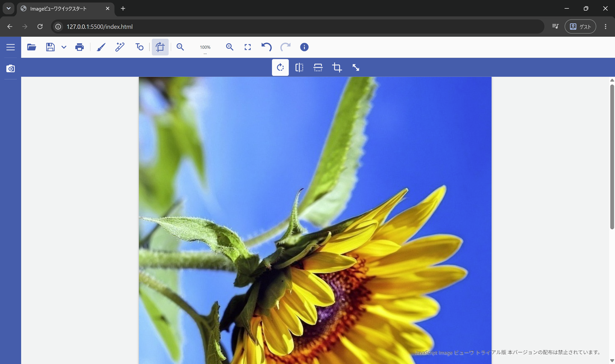
Task: Activate the crop image tool
Action: click(337, 68)
